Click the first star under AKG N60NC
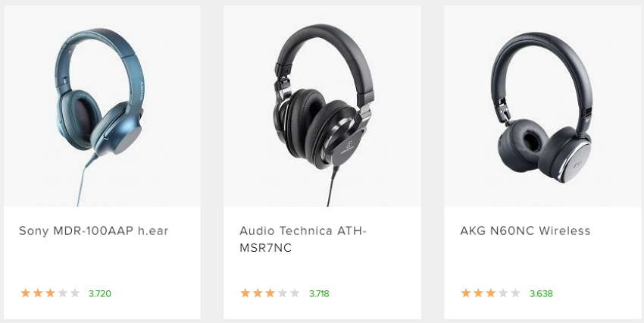 pos(466,293)
